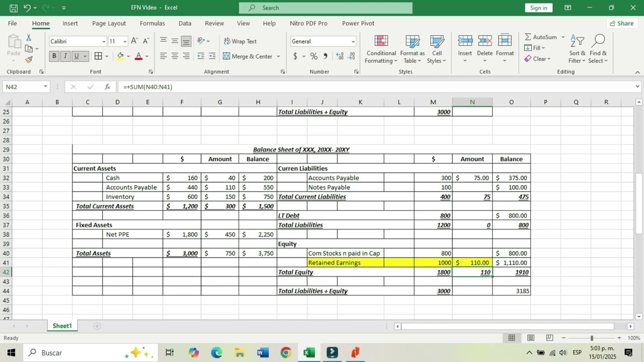Open the font size dropdown

click(125, 42)
